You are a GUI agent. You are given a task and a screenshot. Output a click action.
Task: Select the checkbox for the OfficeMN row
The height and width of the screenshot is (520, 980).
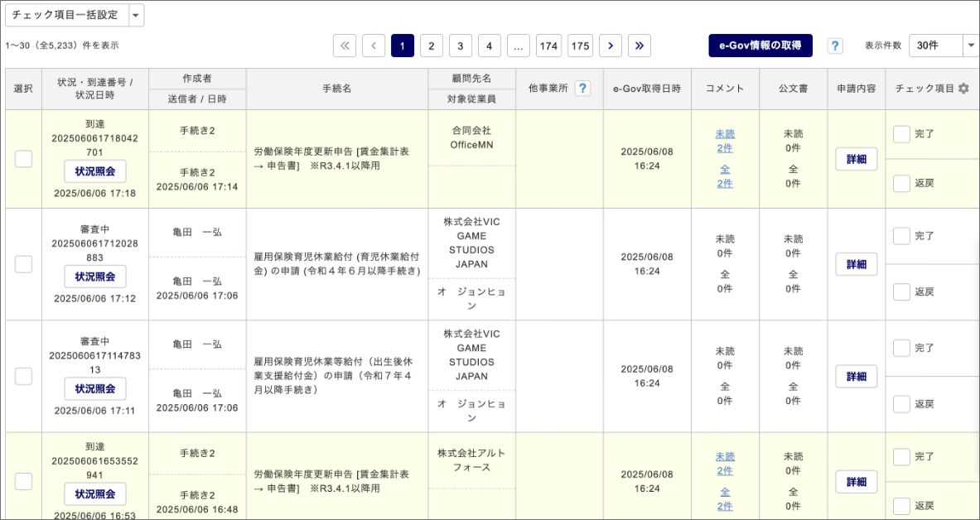click(x=23, y=159)
